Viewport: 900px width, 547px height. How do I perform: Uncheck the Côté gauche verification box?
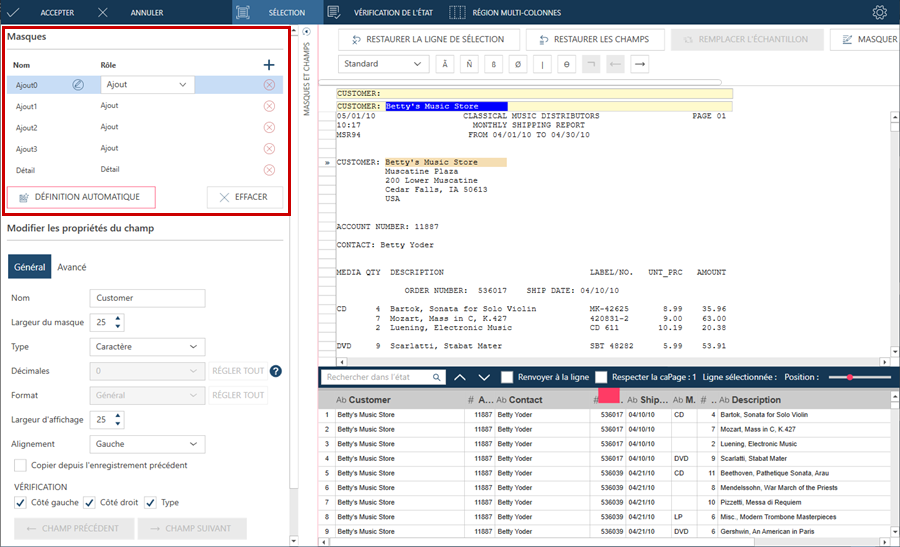click(21, 502)
